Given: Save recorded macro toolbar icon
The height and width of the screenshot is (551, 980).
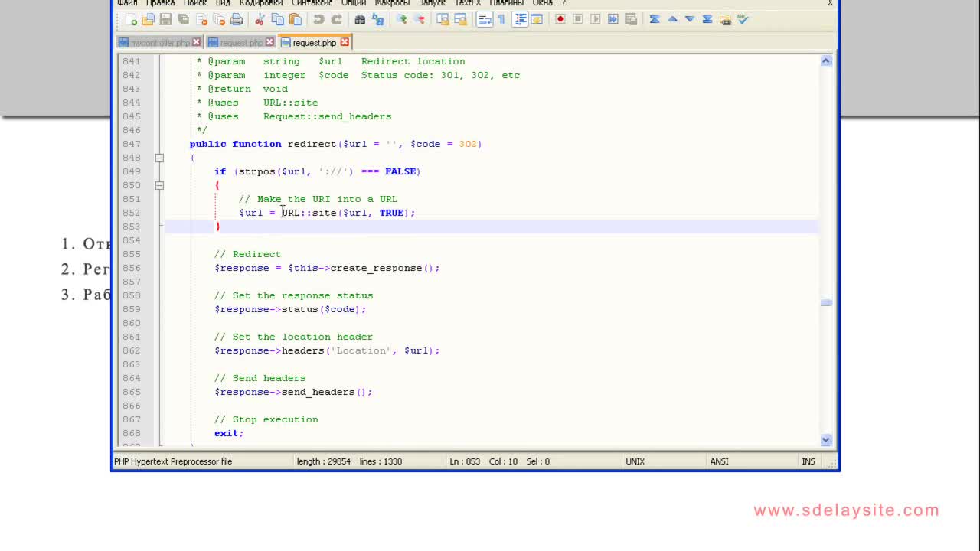Looking at the screenshot, I should coord(631,19).
